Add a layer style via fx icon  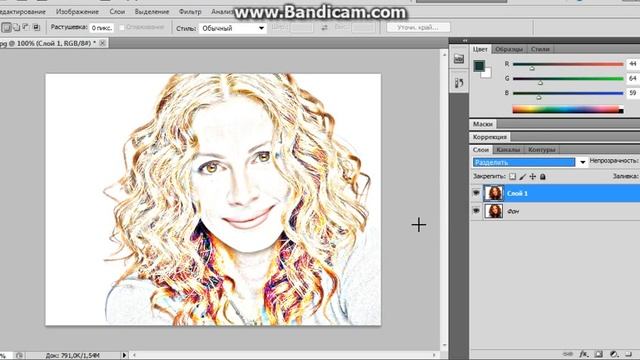(584, 354)
